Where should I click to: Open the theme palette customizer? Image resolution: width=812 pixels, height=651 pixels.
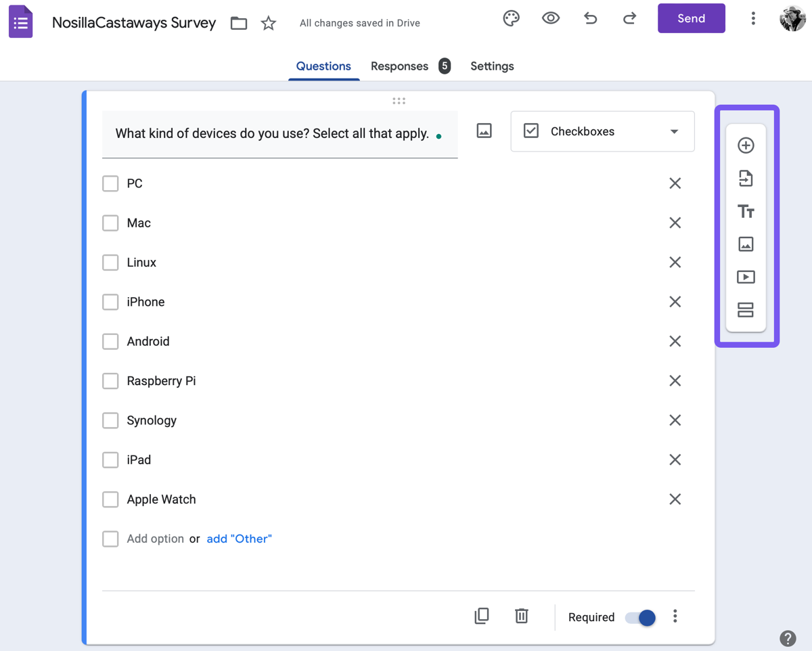(x=511, y=18)
